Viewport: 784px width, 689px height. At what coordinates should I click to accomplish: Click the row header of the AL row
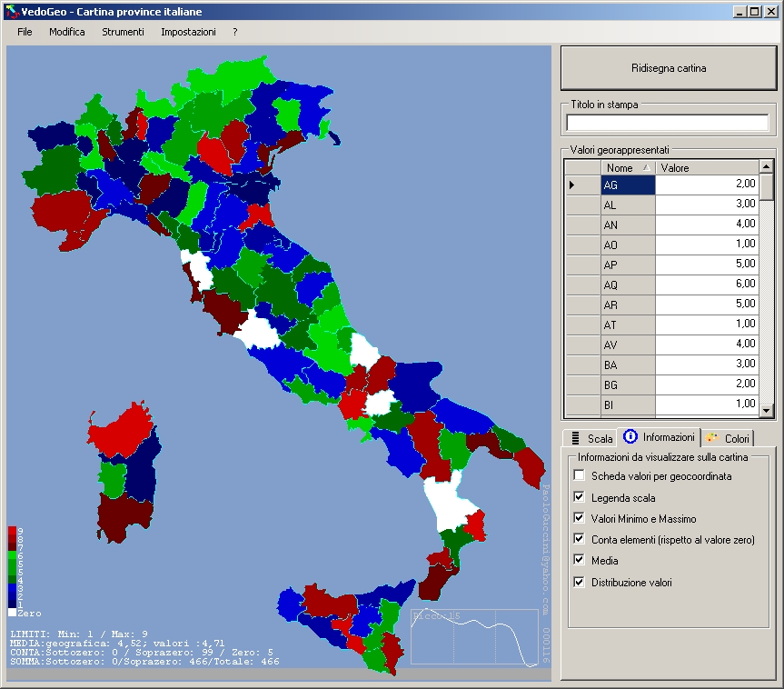(x=583, y=205)
